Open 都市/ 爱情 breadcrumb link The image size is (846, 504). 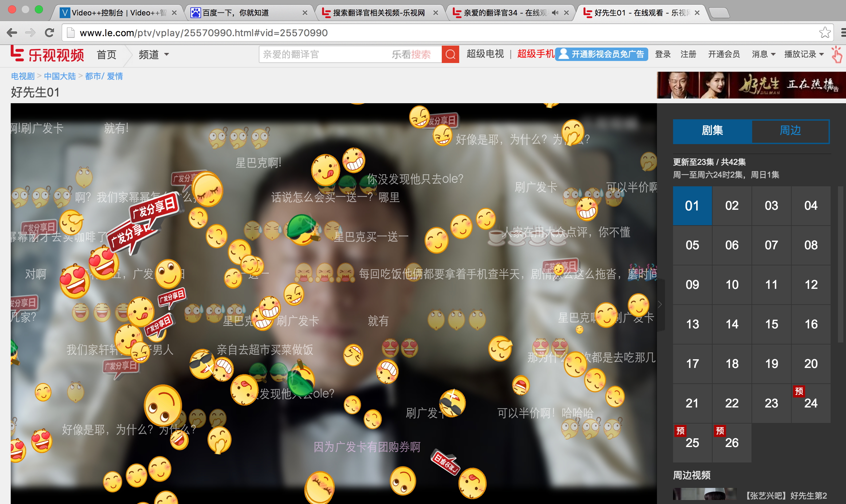pos(104,76)
